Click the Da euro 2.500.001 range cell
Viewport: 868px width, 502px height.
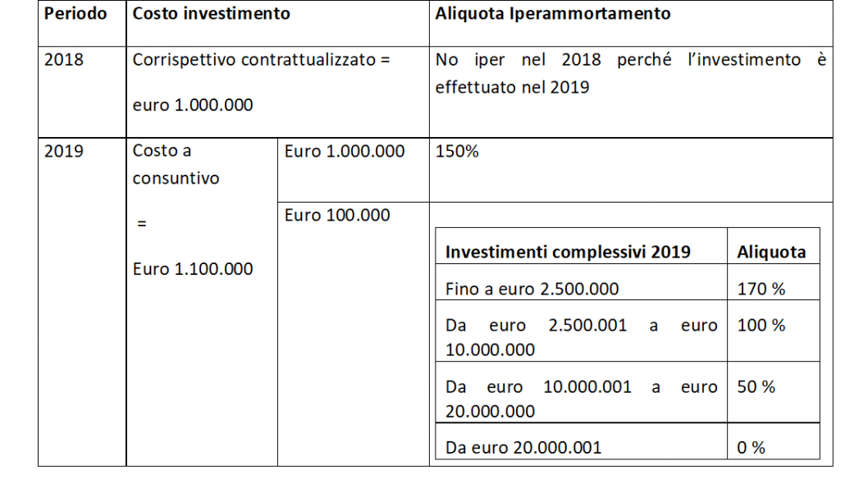(581, 337)
